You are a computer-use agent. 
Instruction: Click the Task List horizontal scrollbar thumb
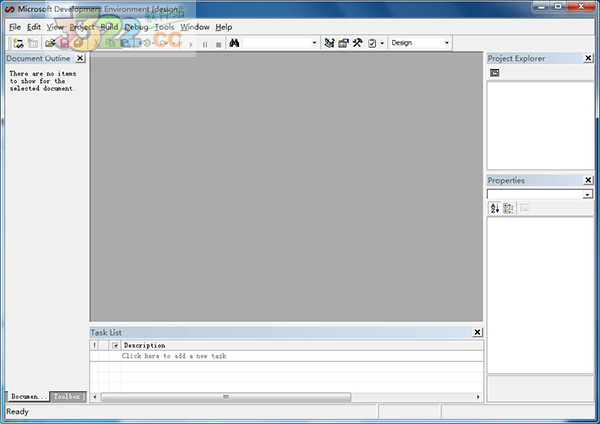[x=226, y=397]
